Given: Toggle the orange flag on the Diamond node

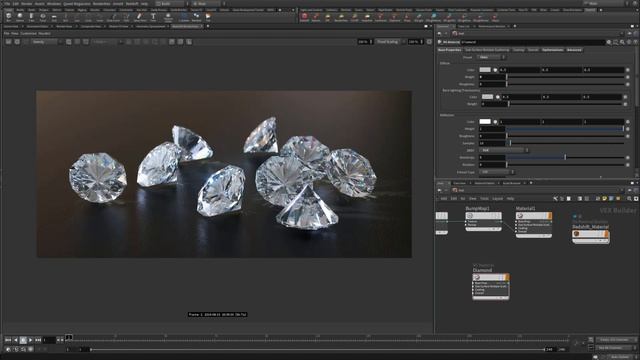Looking at the screenshot, I should tap(507, 278).
